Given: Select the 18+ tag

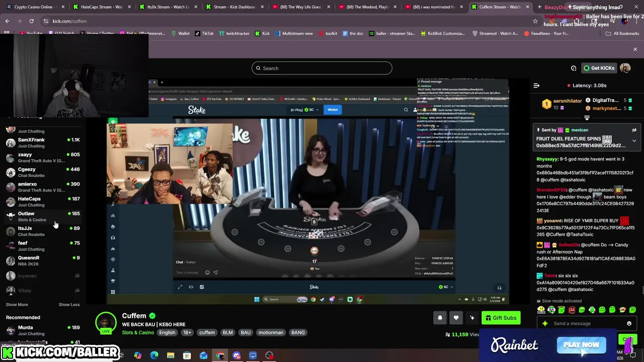Looking at the screenshot, I should tap(187, 332).
